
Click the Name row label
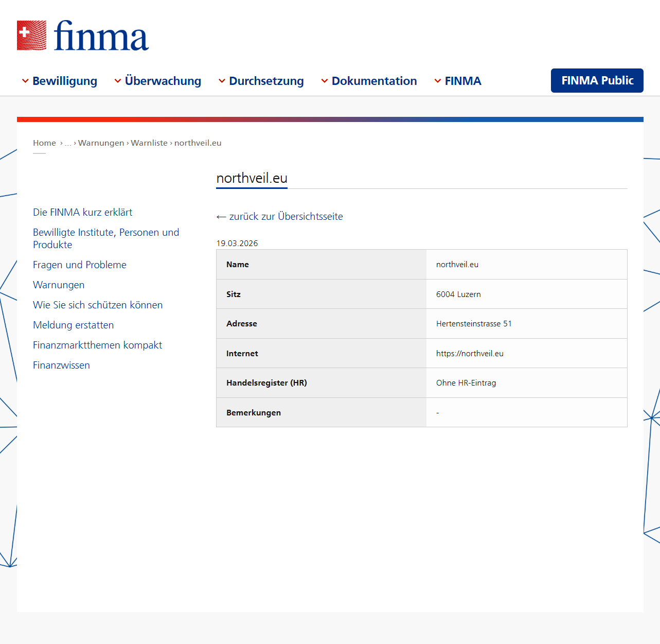click(238, 265)
